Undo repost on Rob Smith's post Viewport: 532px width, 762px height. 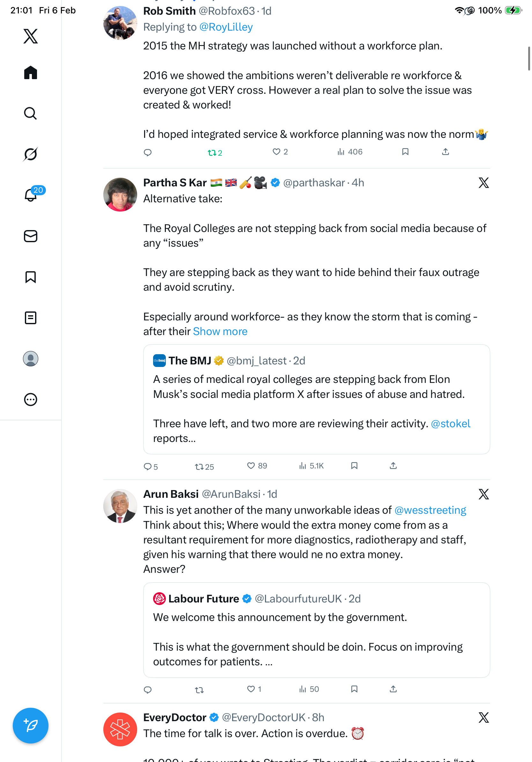click(212, 153)
